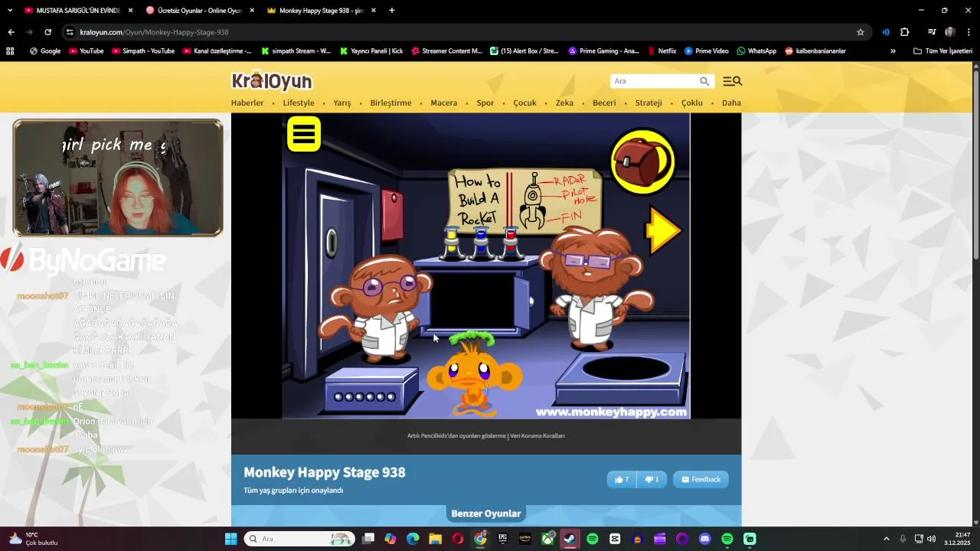Image resolution: width=980 pixels, height=551 pixels.
Task: Open the YouTube bookmark
Action: pyautogui.click(x=86, y=51)
